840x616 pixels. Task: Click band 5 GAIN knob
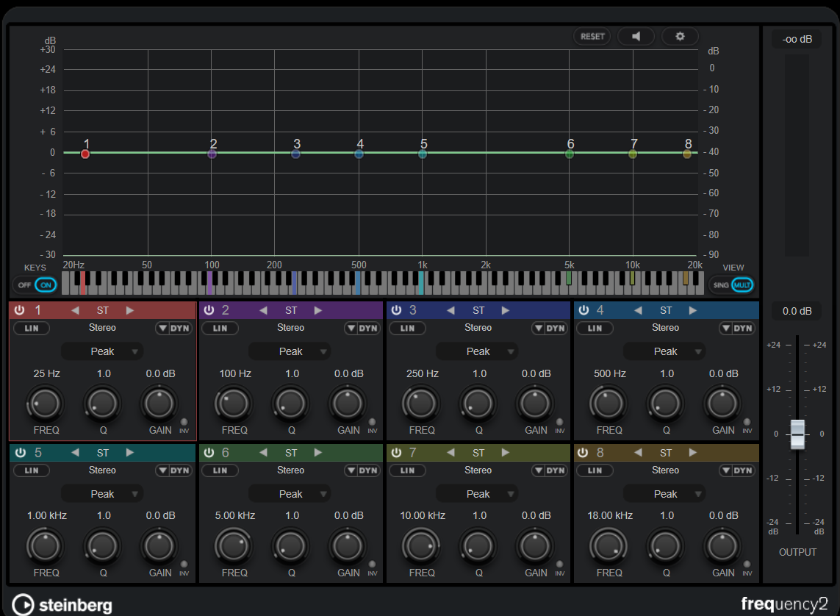click(x=159, y=546)
